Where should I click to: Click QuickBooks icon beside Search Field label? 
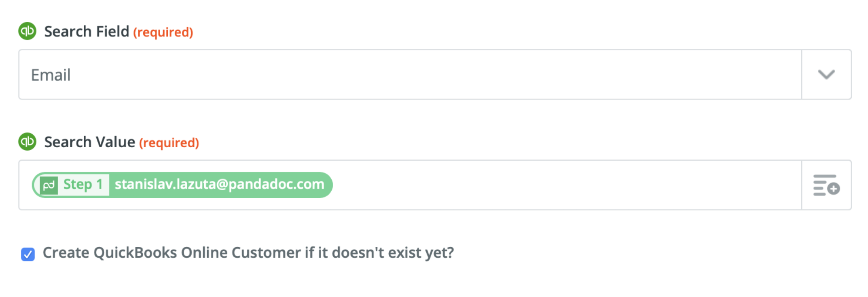pos(28,31)
